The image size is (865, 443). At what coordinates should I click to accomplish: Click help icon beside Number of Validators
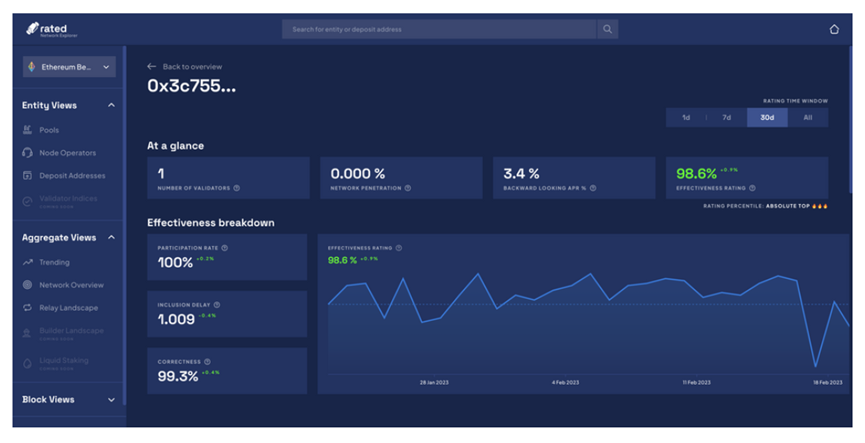point(237,188)
